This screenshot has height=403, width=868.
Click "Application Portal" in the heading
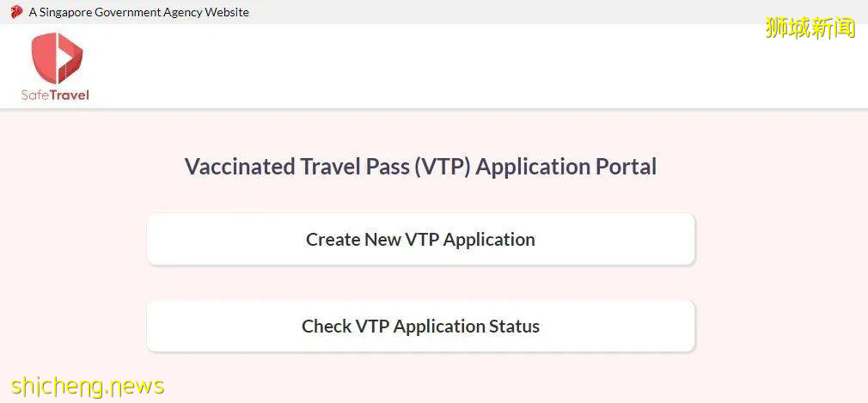tap(565, 166)
